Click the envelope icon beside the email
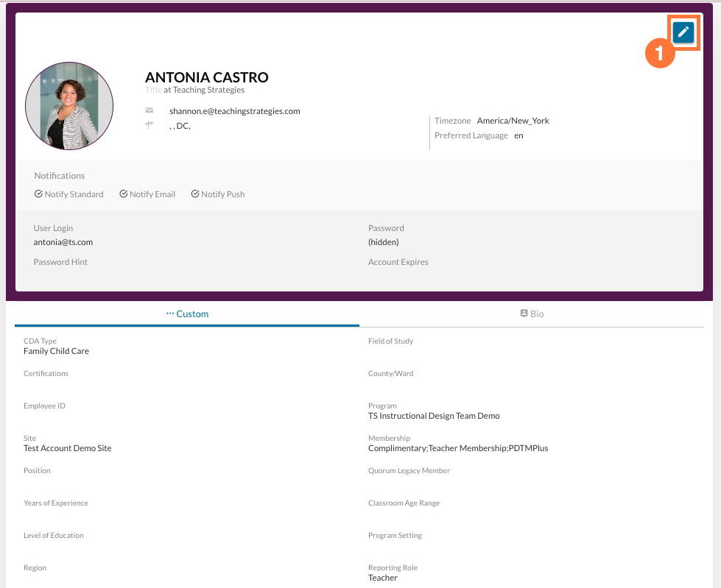This screenshot has height=588, width=721. (x=150, y=111)
